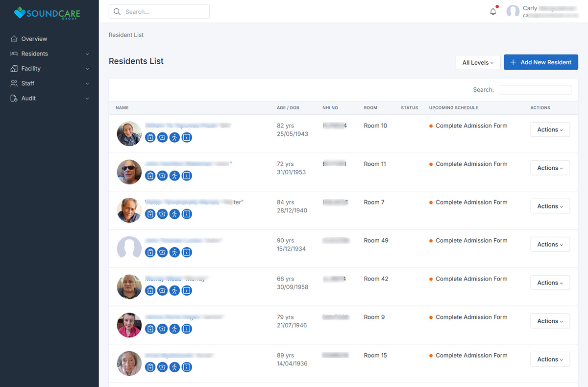Click the walking person icon for Room 7 resident
Viewport: 588px width, 387px height.
175,214
